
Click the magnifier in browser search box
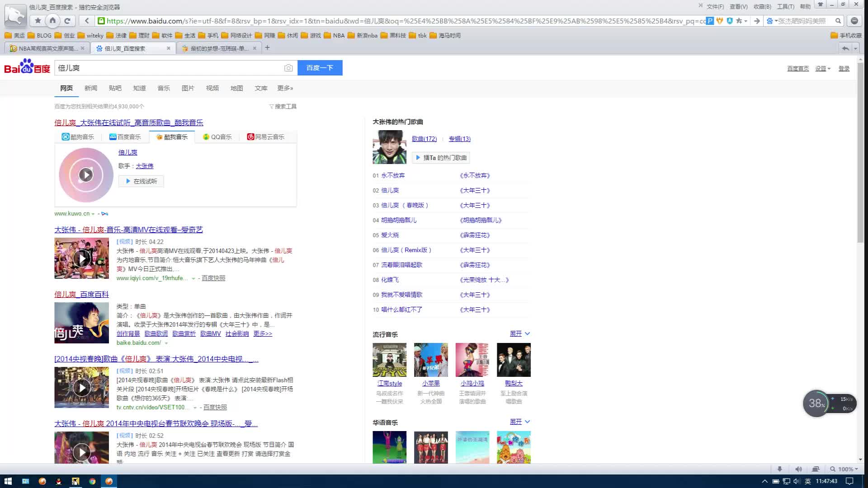pyautogui.click(x=838, y=21)
